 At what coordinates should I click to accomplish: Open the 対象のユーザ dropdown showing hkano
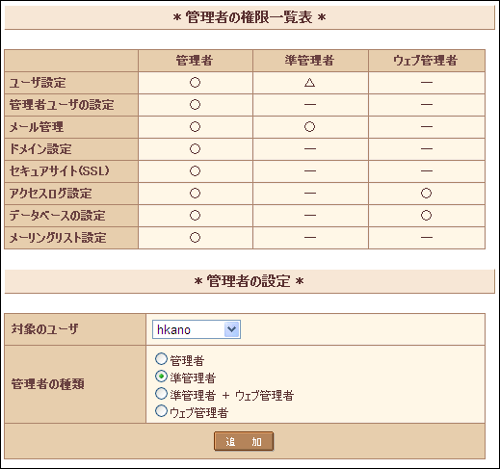(x=196, y=329)
